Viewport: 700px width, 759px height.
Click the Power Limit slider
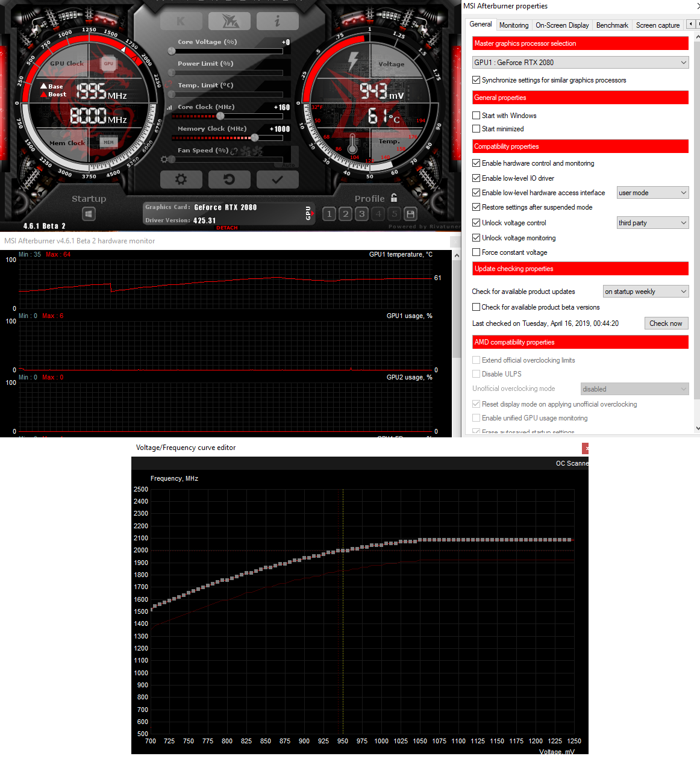click(227, 73)
